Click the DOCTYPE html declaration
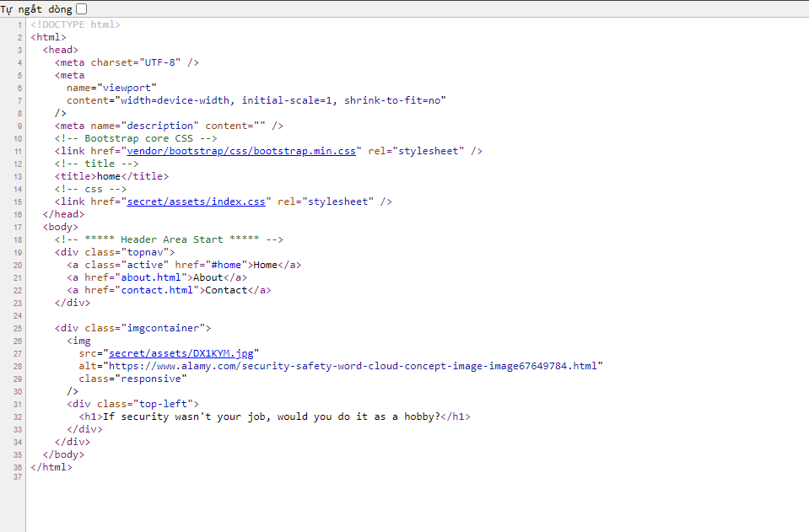Screen dimensions: 809x532 pyautogui.click(x=75, y=24)
